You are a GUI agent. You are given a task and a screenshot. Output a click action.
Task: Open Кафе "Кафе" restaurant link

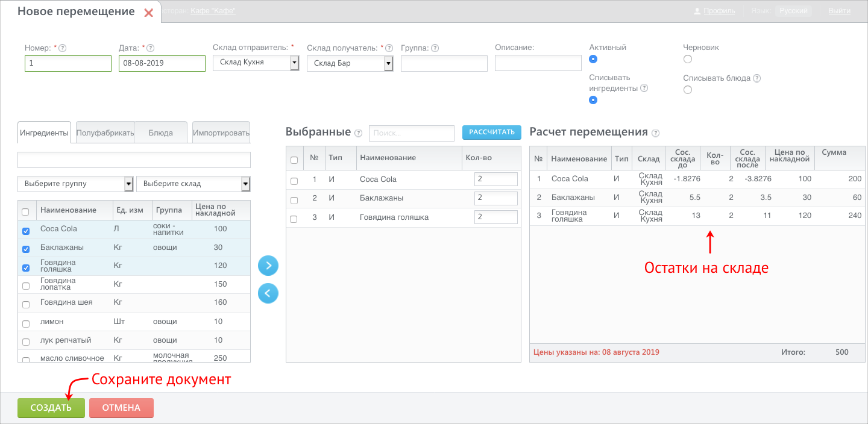(213, 11)
